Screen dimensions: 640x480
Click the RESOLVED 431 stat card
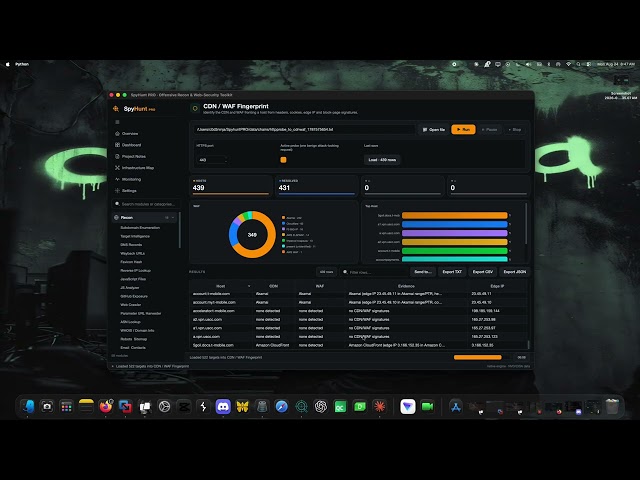(317, 186)
